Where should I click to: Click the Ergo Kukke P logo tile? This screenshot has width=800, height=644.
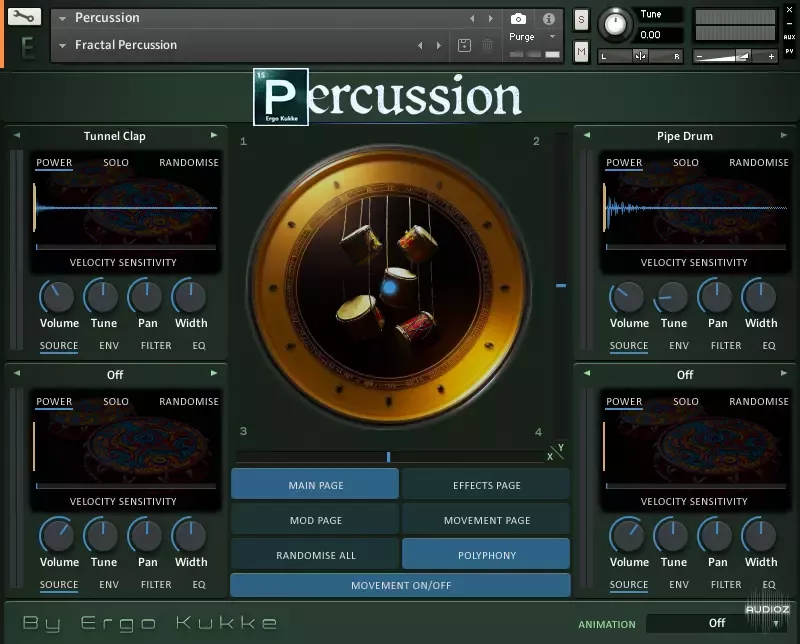pos(281,97)
